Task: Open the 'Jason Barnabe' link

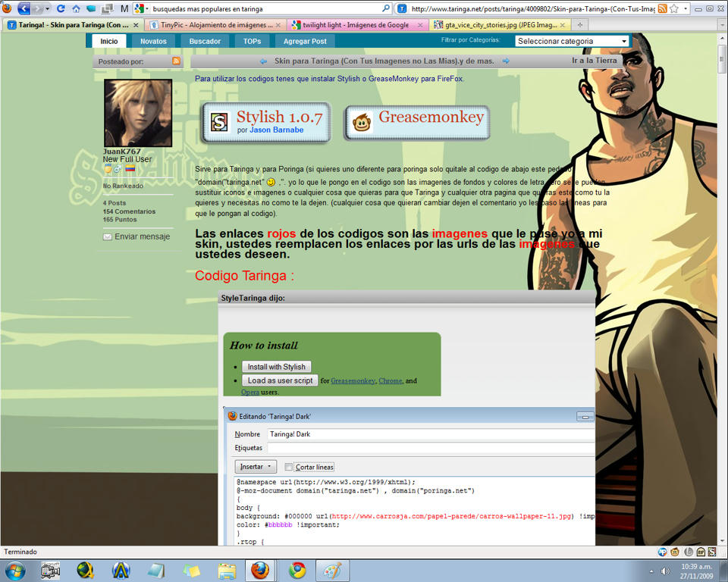Action: coord(276,130)
